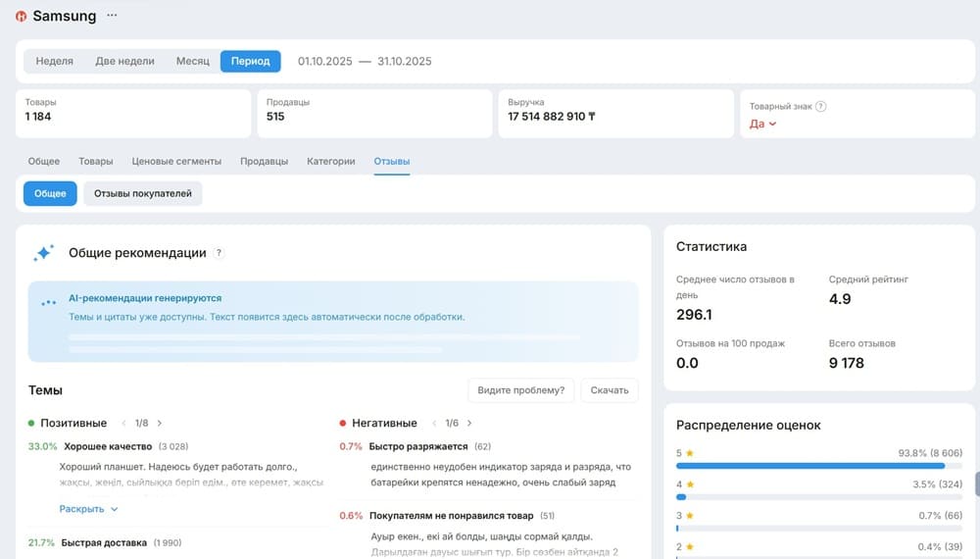Click the average rating value 4.9
The height and width of the screenshot is (559, 980).
coord(840,299)
